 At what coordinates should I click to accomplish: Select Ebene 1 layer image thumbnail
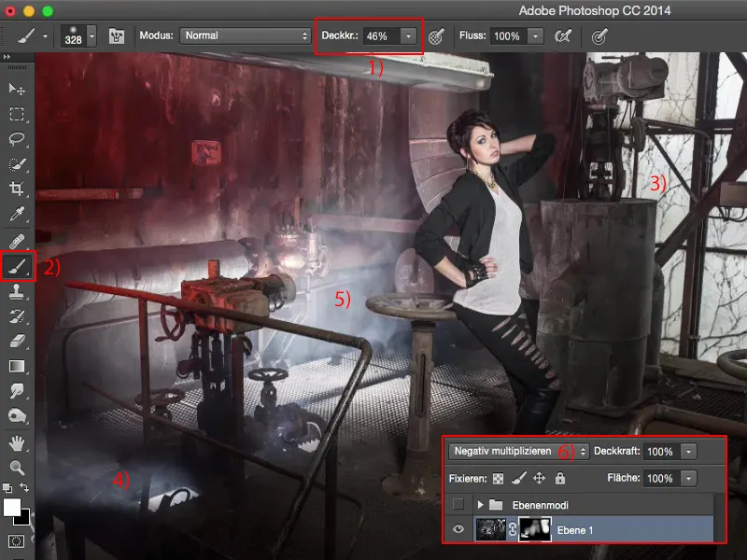[x=491, y=529]
